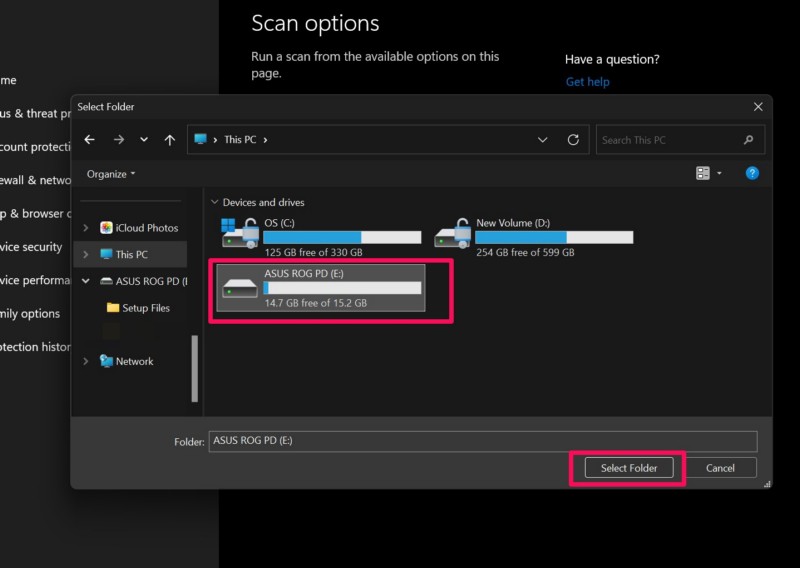Open the blue Help question icon

click(752, 173)
